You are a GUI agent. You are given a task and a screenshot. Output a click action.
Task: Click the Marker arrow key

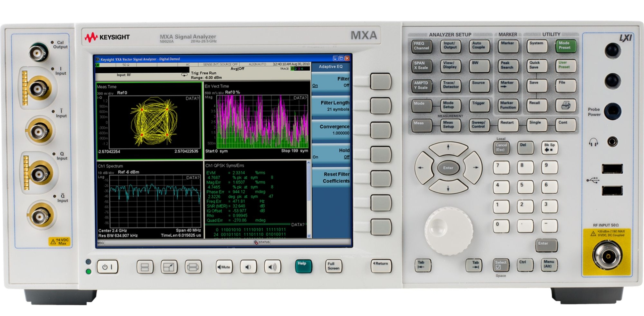pyautogui.click(x=507, y=86)
